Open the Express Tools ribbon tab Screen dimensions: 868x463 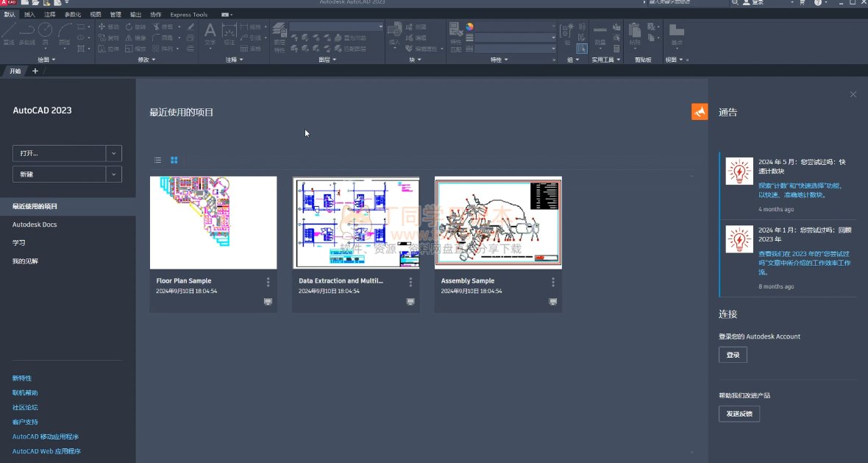(x=189, y=14)
